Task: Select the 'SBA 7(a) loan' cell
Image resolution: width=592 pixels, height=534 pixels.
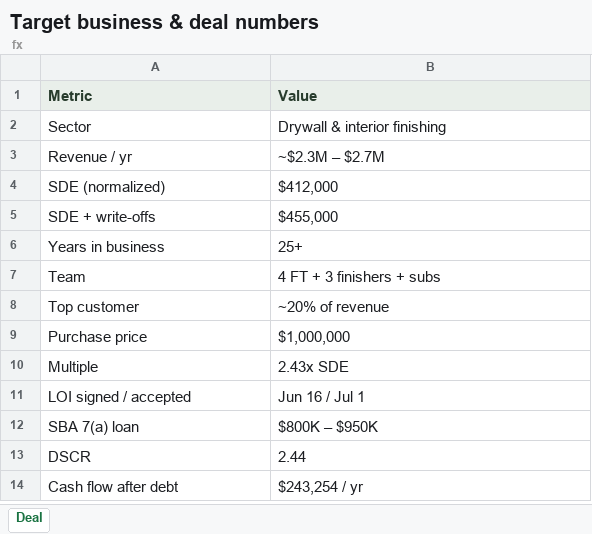Action: (x=156, y=426)
